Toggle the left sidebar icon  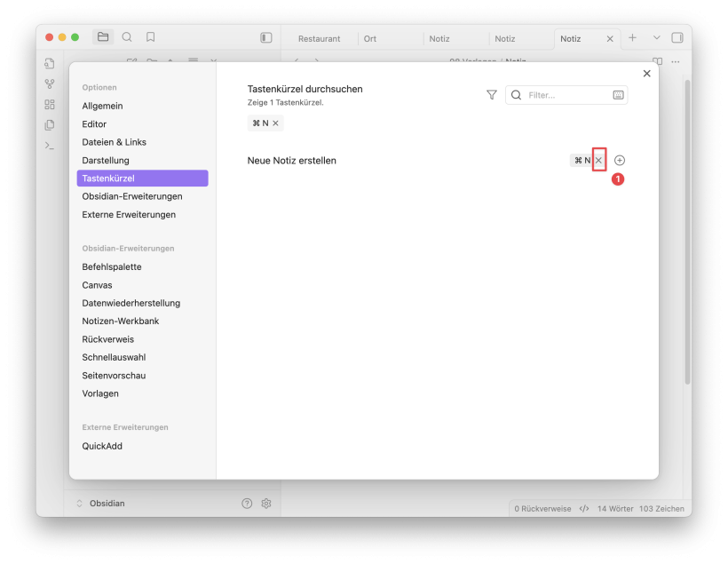pos(265,38)
